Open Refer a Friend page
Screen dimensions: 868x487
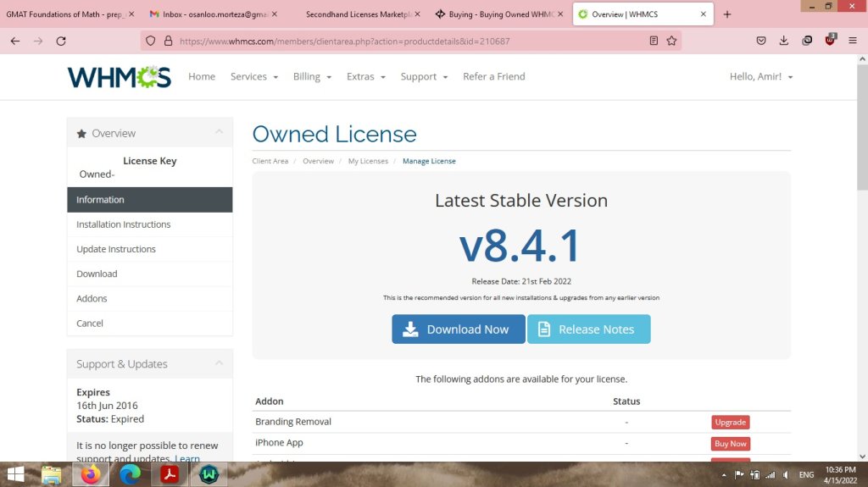[x=494, y=76]
